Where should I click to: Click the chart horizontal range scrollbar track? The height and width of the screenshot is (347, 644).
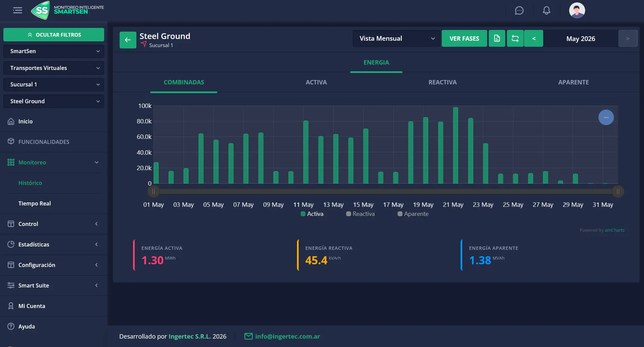click(x=386, y=192)
